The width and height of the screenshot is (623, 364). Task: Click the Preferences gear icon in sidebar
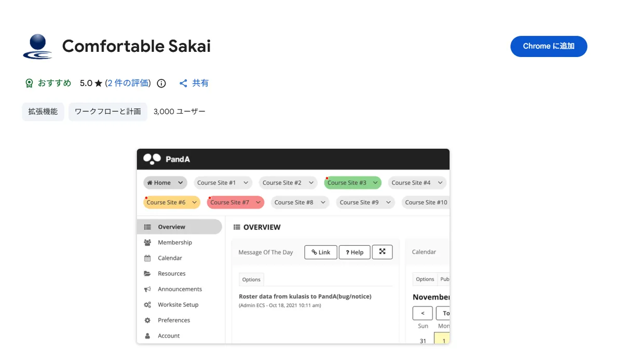pos(147,320)
